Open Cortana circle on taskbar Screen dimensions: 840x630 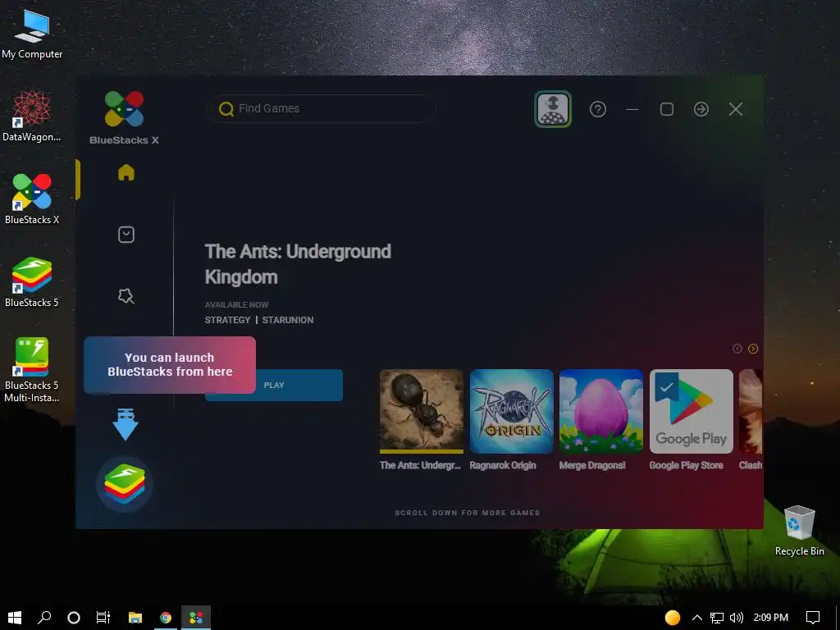point(74,617)
